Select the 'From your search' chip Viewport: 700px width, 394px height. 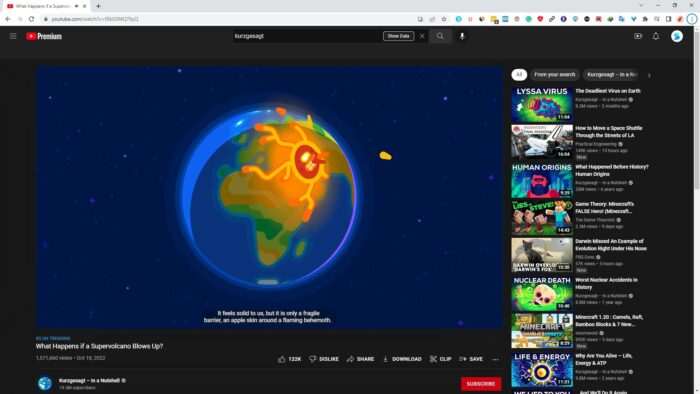[x=554, y=75]
